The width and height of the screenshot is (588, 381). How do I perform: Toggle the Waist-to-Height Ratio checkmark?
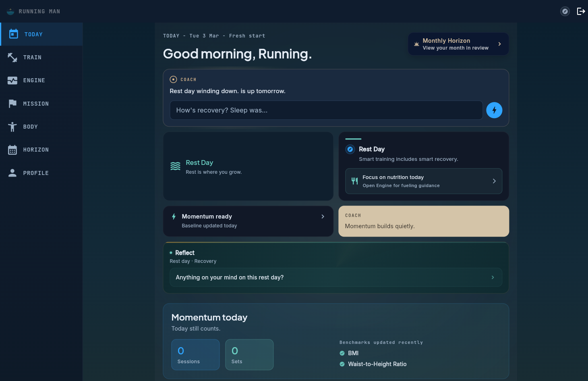(342, 364)
